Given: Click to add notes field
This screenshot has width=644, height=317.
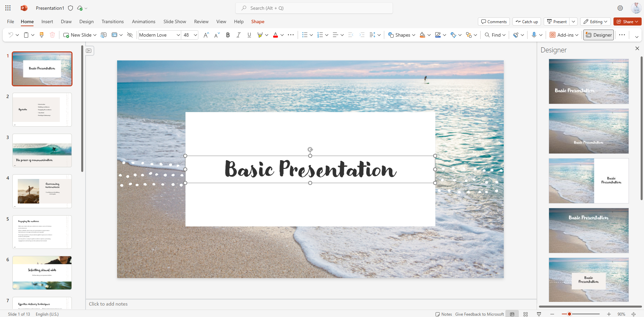Looking at the screenshot, I should click(x=311, y=304).
